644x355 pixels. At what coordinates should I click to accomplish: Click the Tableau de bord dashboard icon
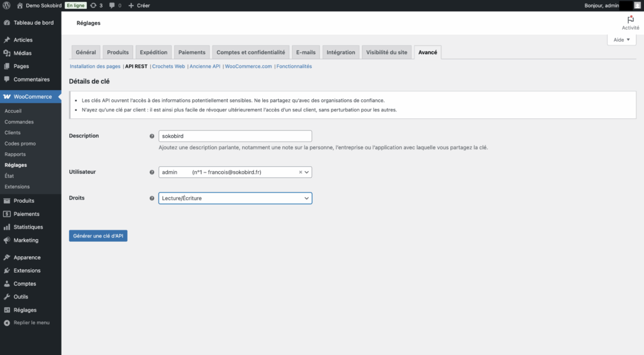pyautogui.click(x=7, y=23)
